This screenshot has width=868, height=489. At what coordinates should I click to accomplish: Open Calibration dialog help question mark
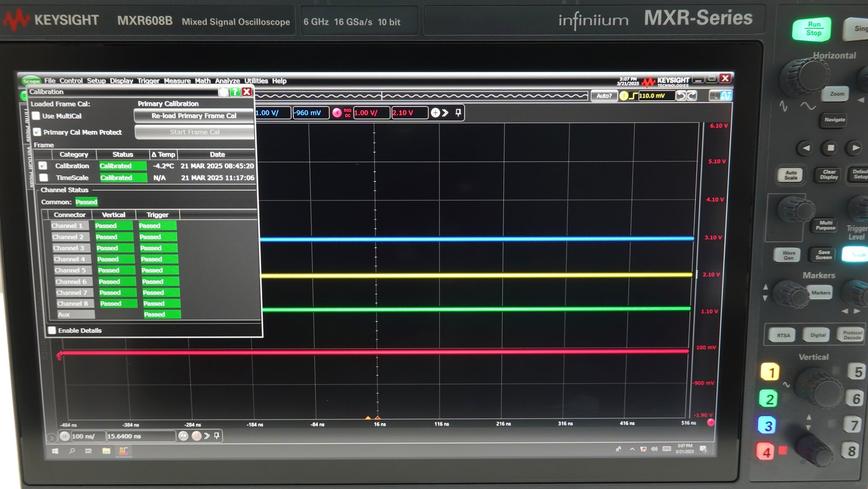tap(235, 92)
